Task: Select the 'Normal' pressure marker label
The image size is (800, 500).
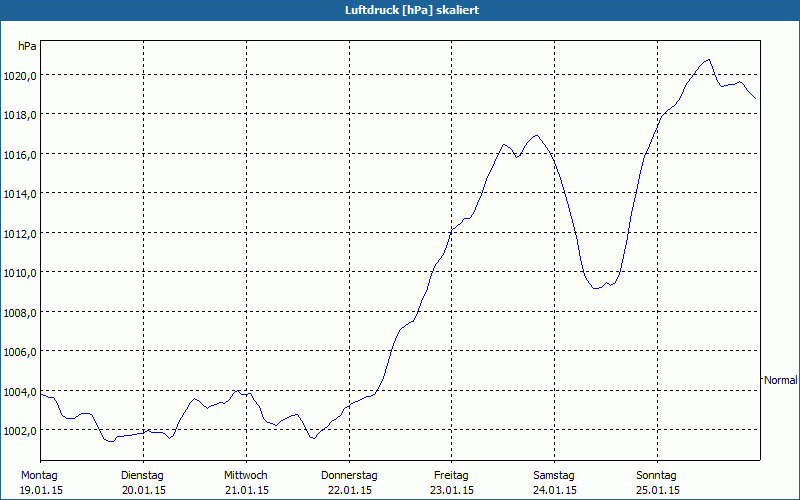Action: pos(780,380)
